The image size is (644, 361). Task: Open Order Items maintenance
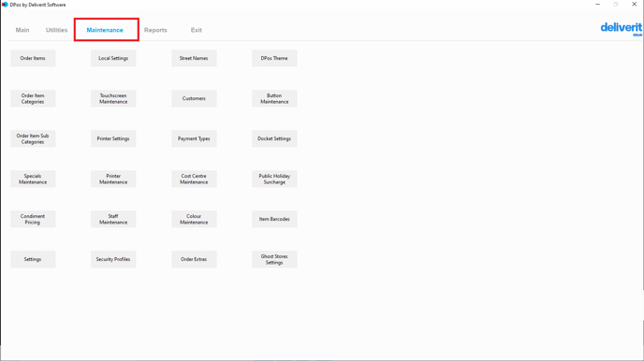coord(33,58)
